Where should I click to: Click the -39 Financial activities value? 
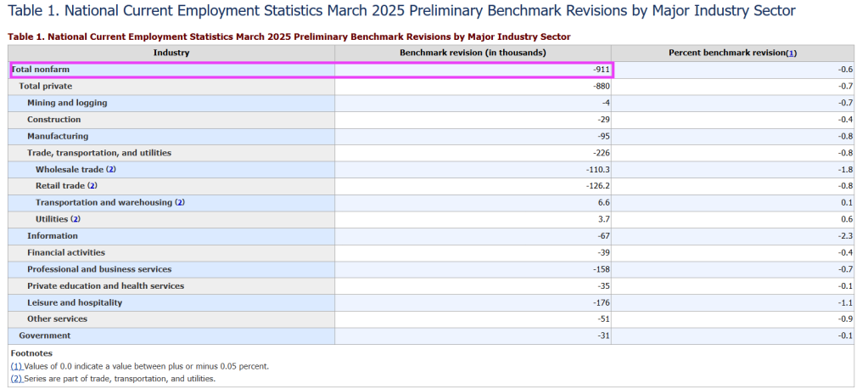click(603, 253)
